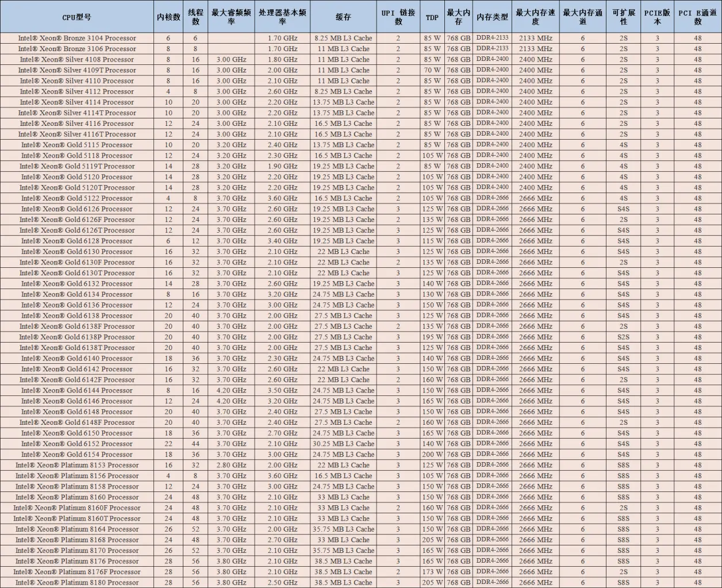Select the 内存类型 column header
722x588 pixels.
(492, 17)
